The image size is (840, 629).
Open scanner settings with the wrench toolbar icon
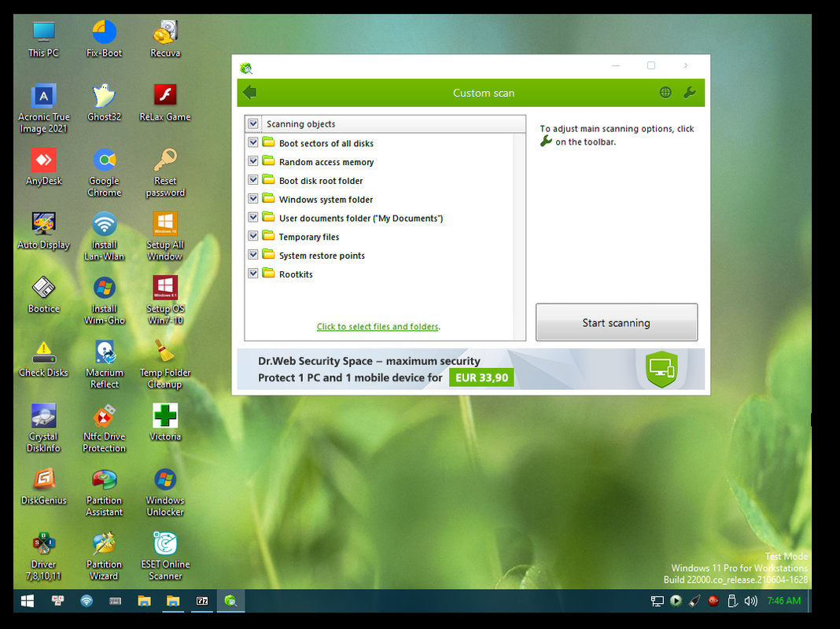pos(690,93)
